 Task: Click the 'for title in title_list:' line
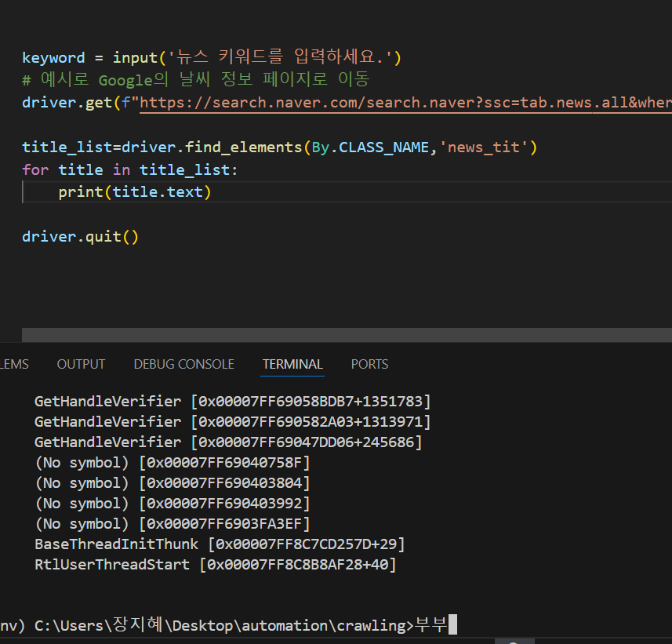coord(130,169)
